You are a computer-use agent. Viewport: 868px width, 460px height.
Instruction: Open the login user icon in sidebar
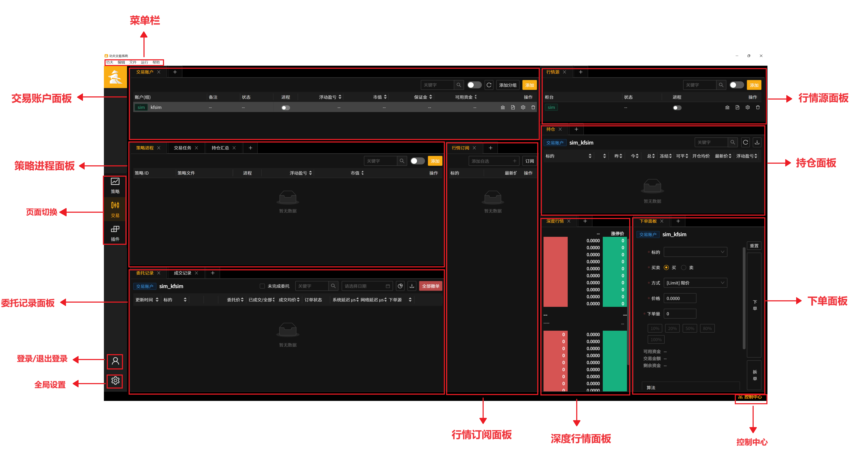115,361
